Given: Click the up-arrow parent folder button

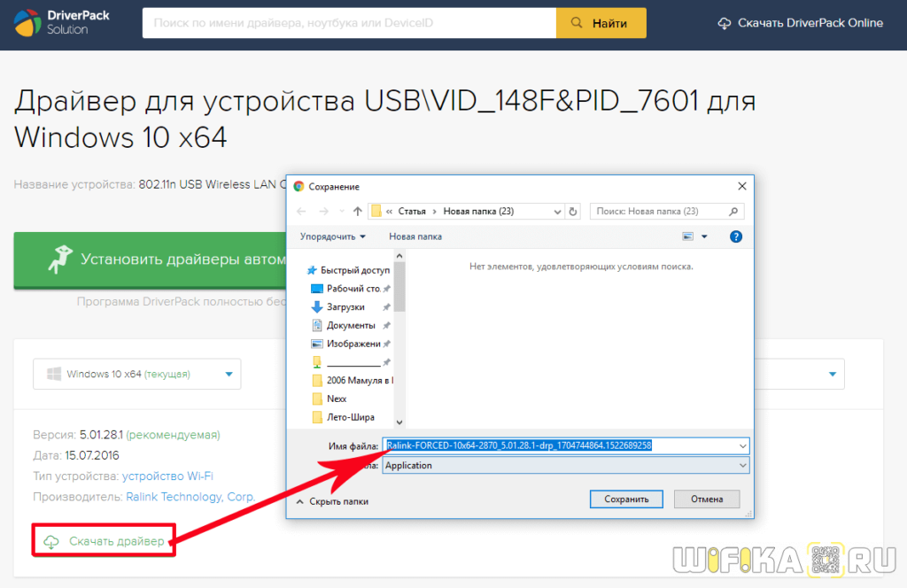Looking at the screenshot, I should pyautogui.click(x=358, y=212).
